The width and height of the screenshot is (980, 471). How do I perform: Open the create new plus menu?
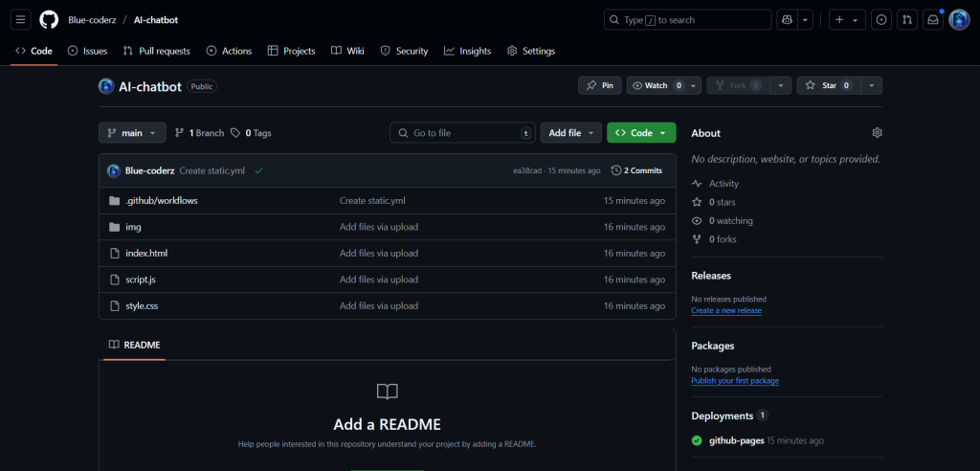[847, 20]
